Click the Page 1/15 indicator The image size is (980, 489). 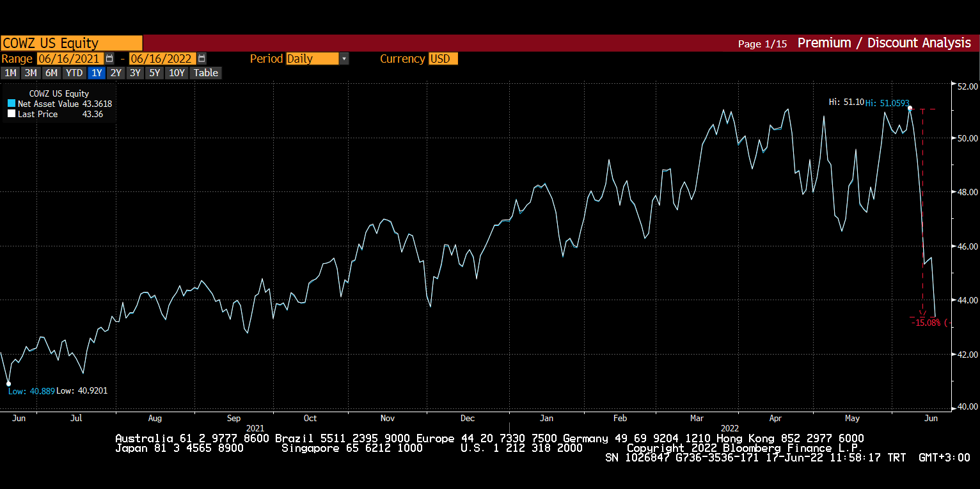click(763, 44)
